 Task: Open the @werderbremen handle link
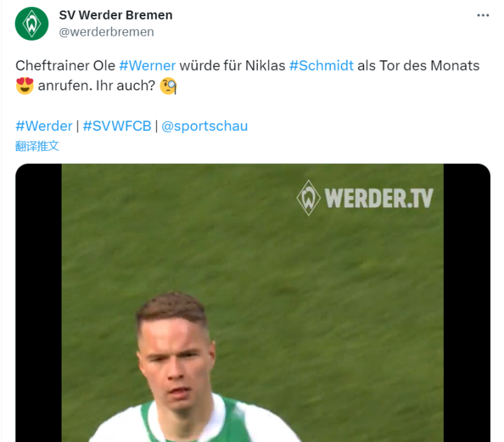[x=106, y=32]
